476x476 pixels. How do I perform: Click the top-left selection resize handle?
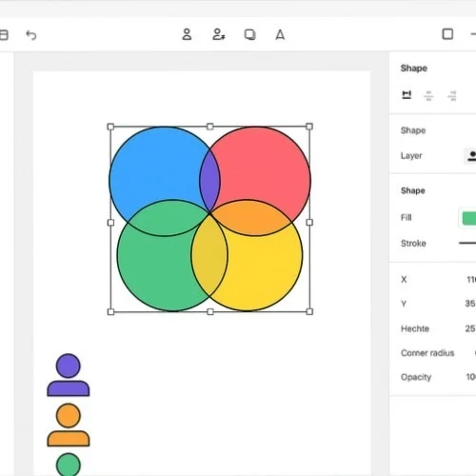[110, 127]
